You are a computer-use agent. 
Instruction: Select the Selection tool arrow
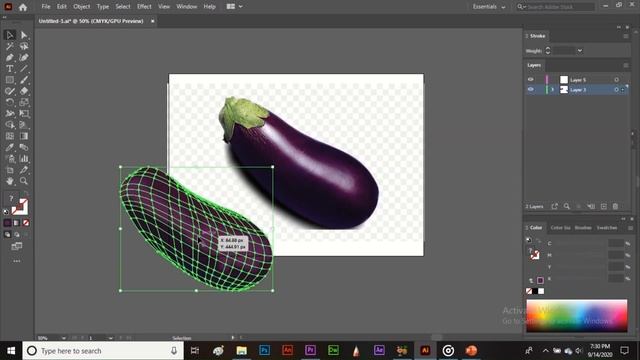[10, 35]
